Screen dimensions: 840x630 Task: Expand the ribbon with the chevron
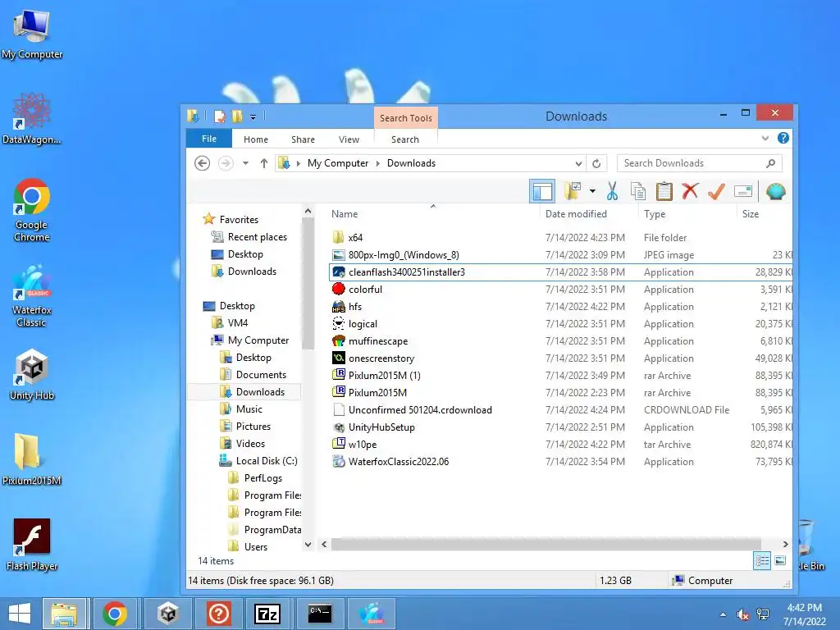point(765,138)
